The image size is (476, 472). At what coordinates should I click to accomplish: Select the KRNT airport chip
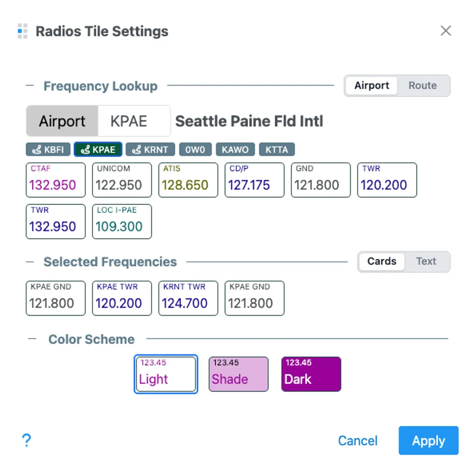point(150,150)
